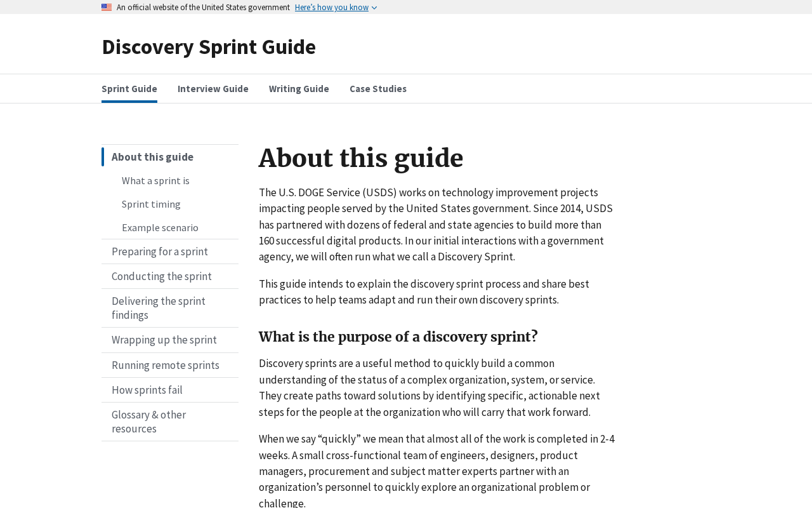This screenshot has width=812, height=508.
Task: Open Delivering the sprint findings page
Action: (x=170, y=308)
